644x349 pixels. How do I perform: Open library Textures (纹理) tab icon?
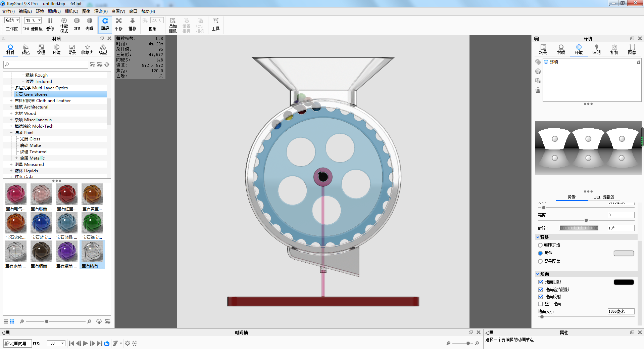click(x=41, y=49)
